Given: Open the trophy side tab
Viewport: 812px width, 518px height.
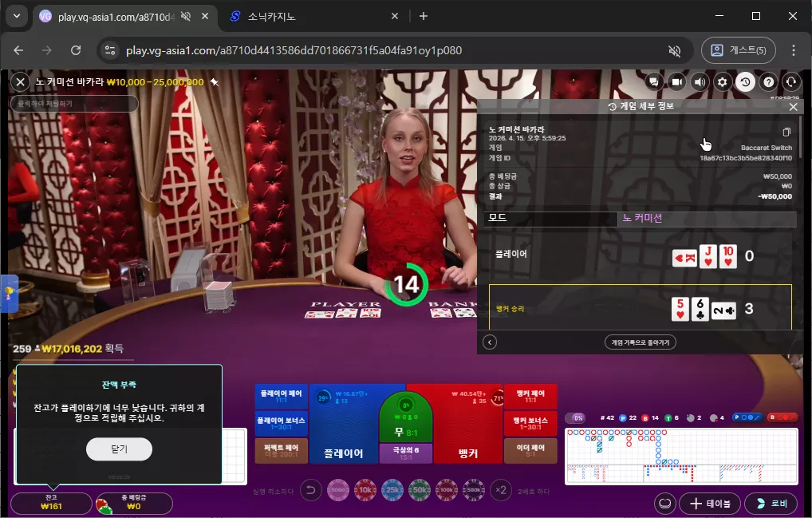Looking at the screenshot, I should (x=9, y=294).
